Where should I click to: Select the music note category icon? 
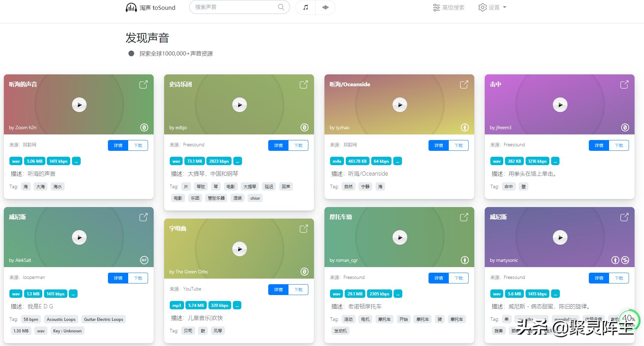pos(305,7)
